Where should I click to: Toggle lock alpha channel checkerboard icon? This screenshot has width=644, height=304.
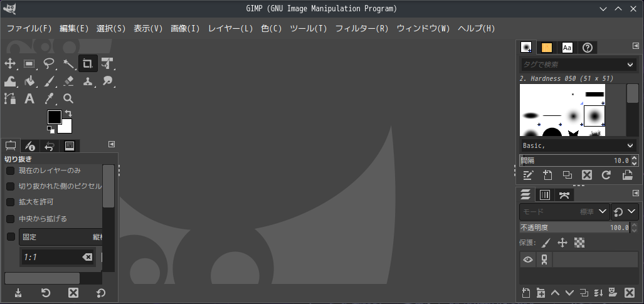tap(579, 243)
